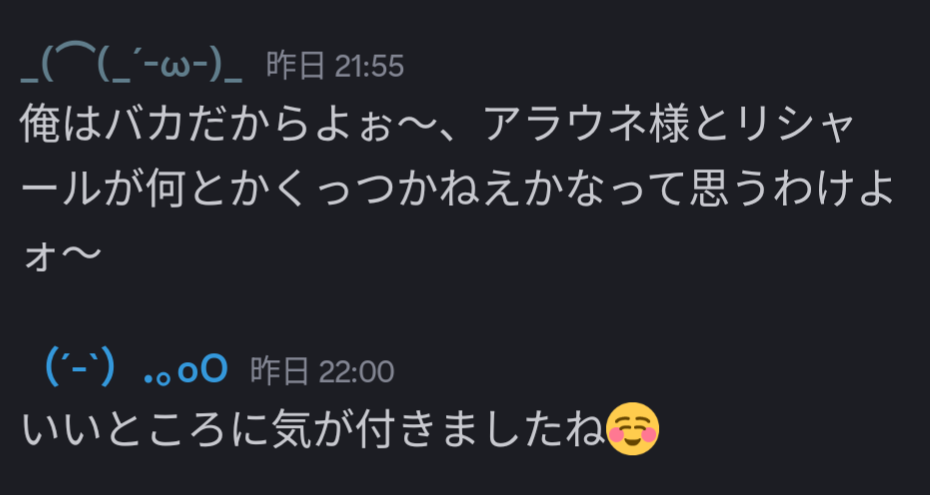Viewport: 930px width, 495px height.
Task: Open profile of user (´-`).。oO
Action: 136,370
